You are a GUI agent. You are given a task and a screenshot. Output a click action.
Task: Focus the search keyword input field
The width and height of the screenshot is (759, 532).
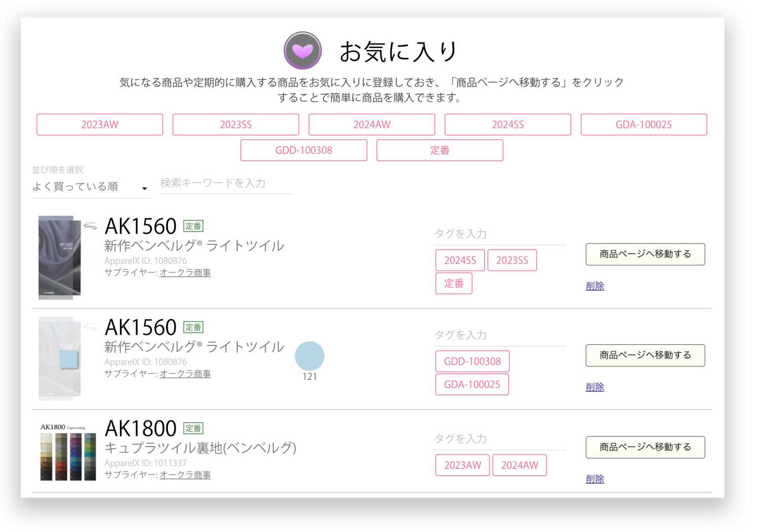(x=226, y=183)
